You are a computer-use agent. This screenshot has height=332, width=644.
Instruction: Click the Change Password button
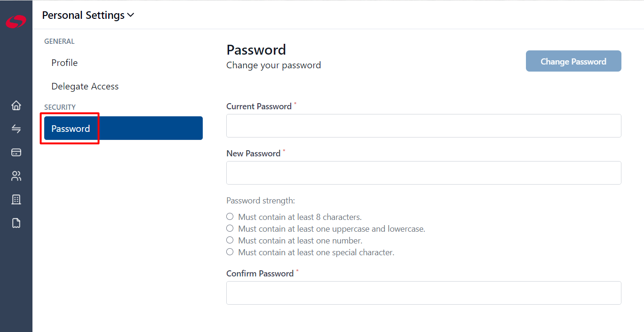click(573, 61)
